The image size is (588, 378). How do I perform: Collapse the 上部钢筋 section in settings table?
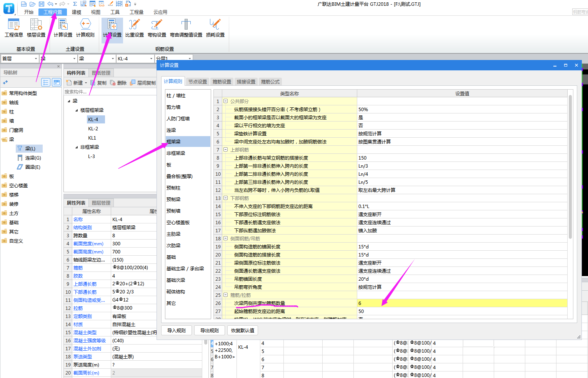(225, 150)
